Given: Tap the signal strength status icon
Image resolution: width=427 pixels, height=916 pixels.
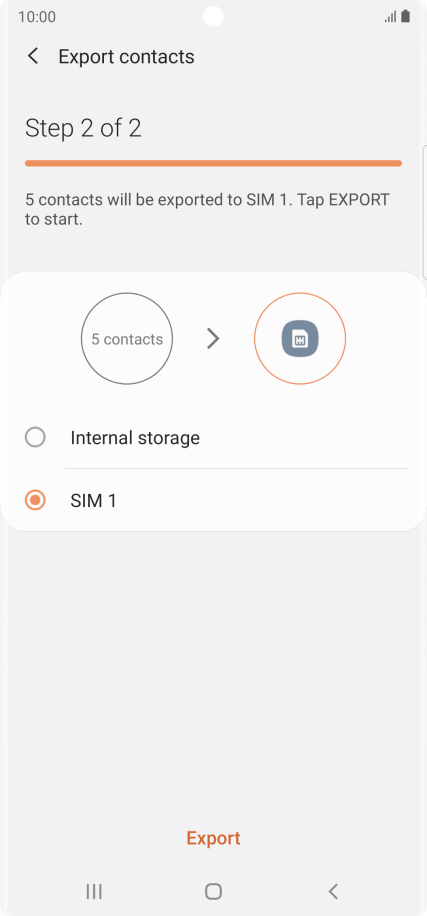Looking at the screenshot, I should pos(390,17).
